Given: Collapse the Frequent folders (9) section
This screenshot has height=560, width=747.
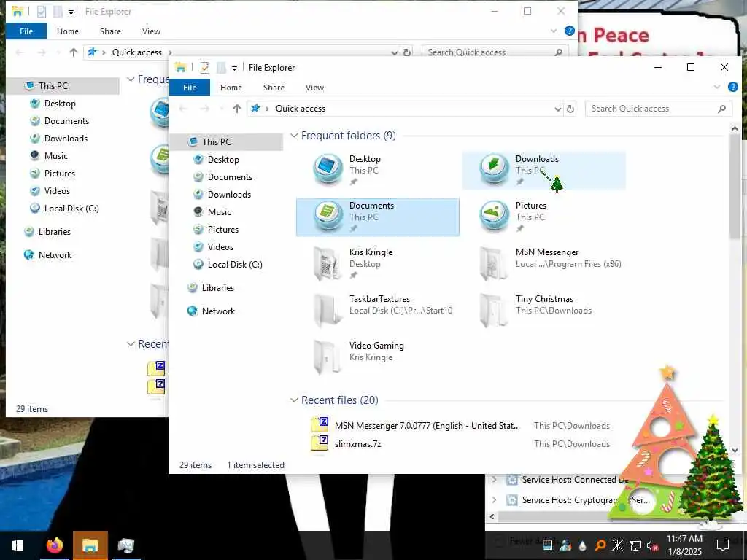Looking at the screenshot, I should click(x=294, y=136).
